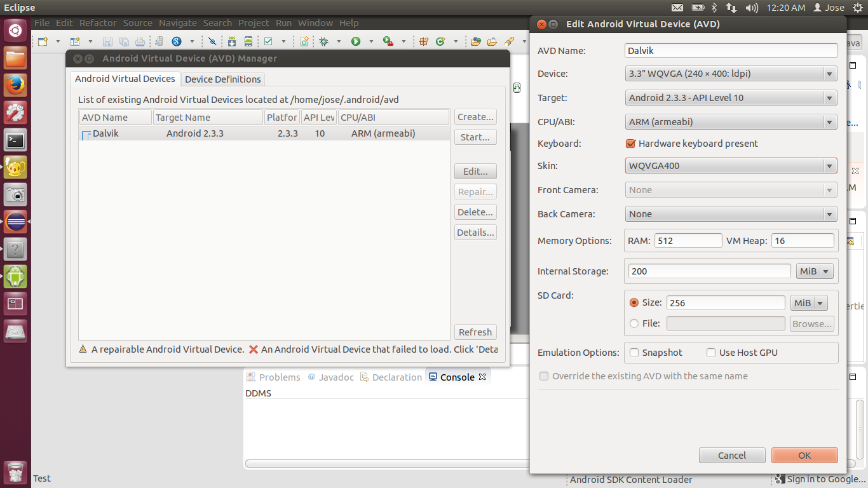The width and height of the screenshot is (868, 488).
Task: Click the Start... button in AVD Manager
Action: [475, 137]
